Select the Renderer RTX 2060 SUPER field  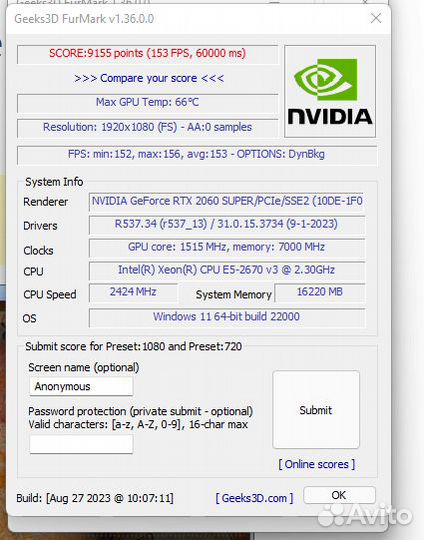(x=227, y=201)
